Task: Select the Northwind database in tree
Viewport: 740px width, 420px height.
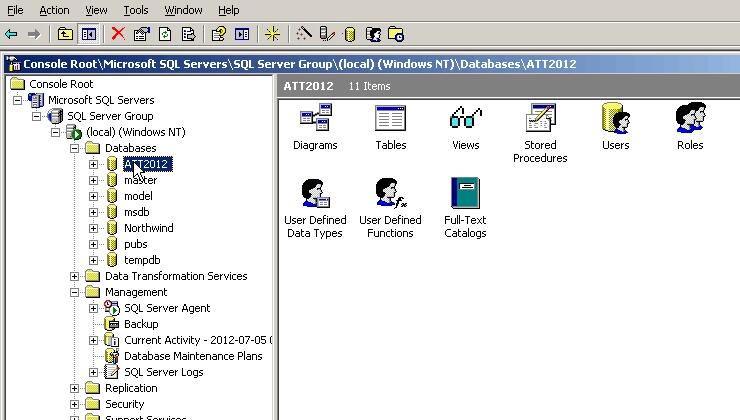Action: [149, 228]
